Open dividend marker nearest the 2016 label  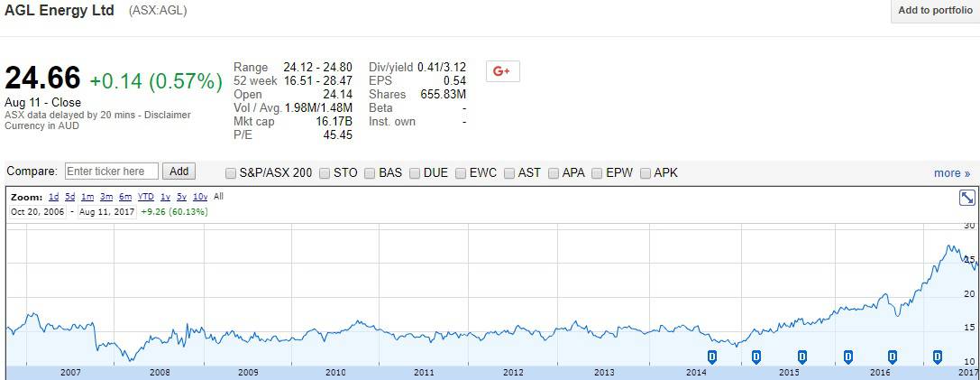(x=893, y=357)
